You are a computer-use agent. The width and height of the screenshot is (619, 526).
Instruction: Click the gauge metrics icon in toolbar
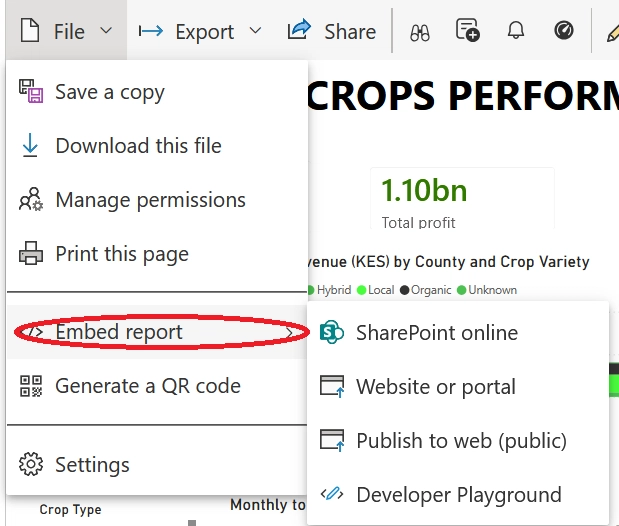(564, 31)
